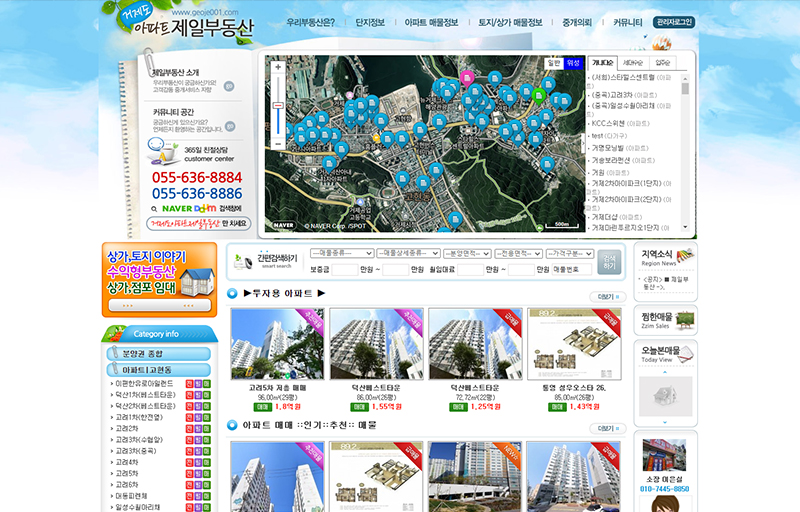
Task: Click red icon in 이편한유로아일런드 row
Action: point(189,384)
